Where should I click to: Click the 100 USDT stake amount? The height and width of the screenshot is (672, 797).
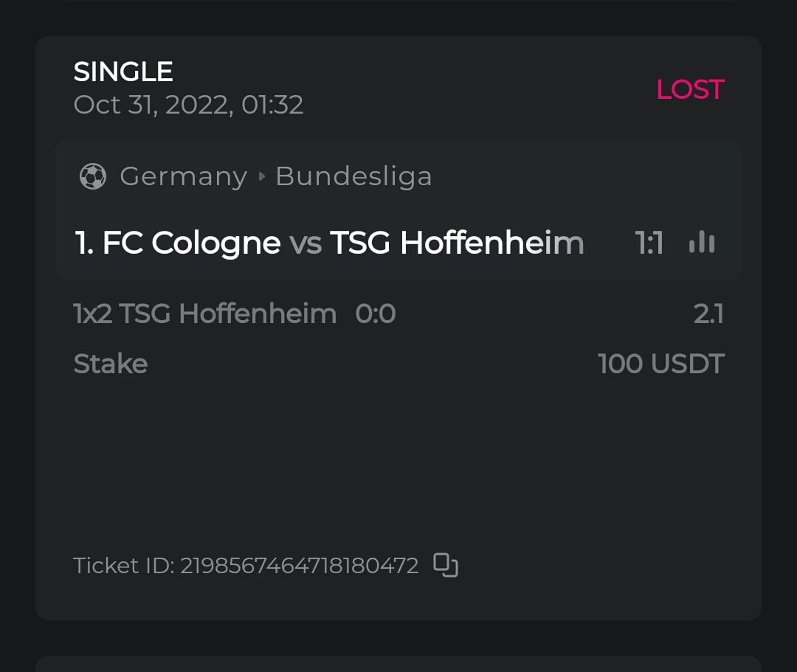[660, 364]
